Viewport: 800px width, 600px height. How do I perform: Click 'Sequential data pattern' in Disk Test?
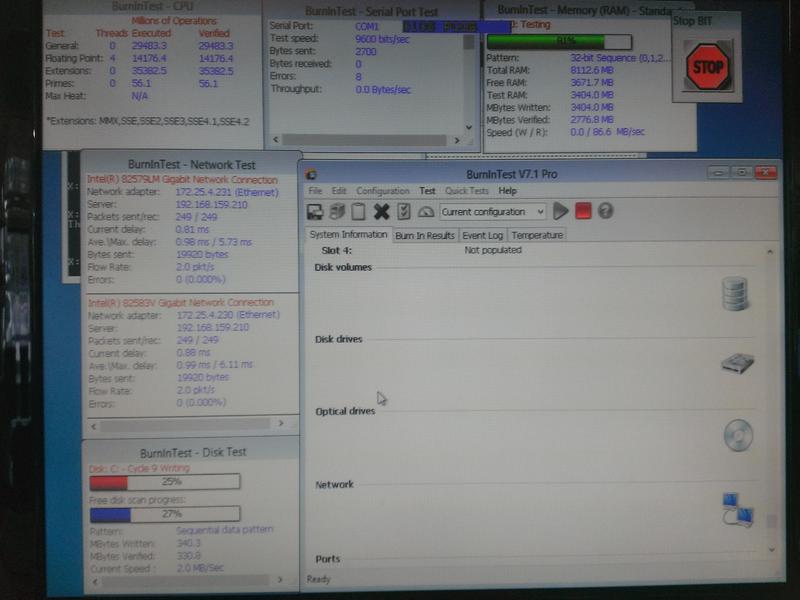(224, 530)
